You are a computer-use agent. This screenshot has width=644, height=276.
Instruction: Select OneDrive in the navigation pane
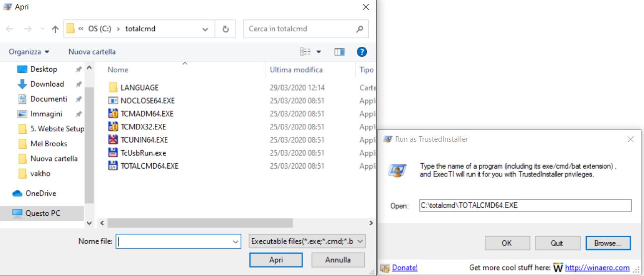click(41, 193)
